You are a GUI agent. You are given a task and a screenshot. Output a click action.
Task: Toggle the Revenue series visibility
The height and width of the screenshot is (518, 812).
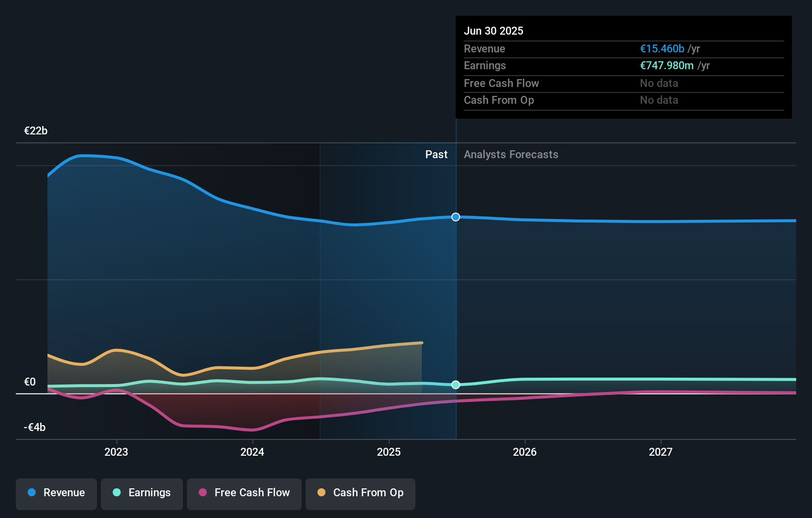(56, 493)
